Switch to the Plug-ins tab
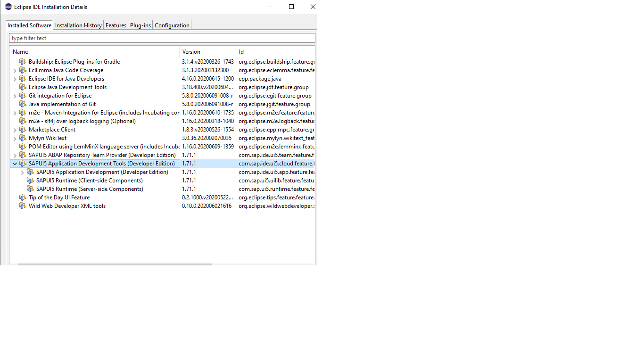The height and width of the screenshot is (362, 644). click(140, 25)
